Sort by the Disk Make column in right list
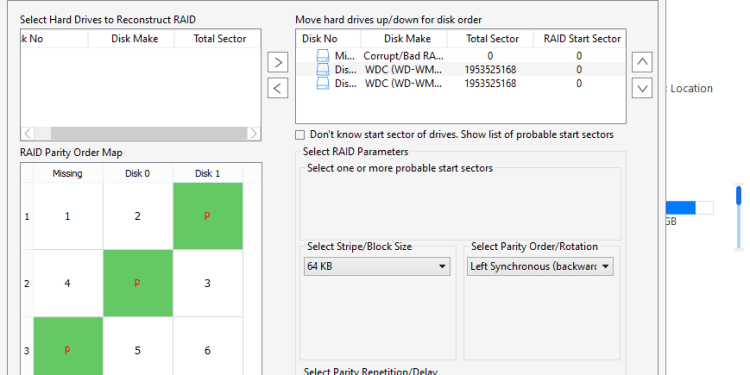 pyautogui.click(x=407, y=39)
